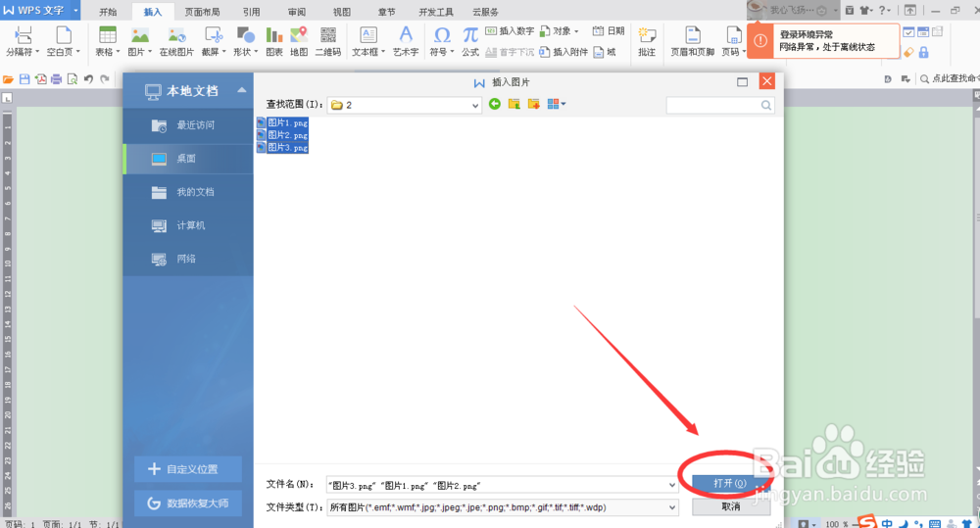The height and width of the screenshot is (528, 980).
Task: Select 计算机 computer in sidebar
Action: [188, 225]
